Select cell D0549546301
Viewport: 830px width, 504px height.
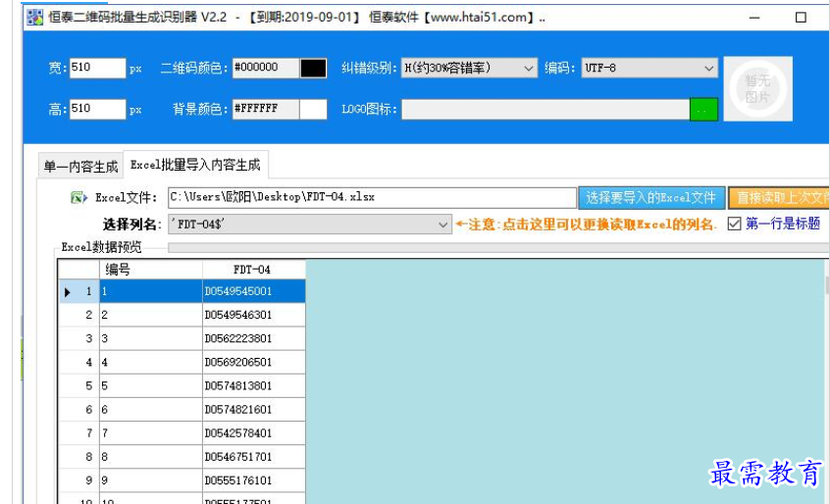(x=254, y=315)
